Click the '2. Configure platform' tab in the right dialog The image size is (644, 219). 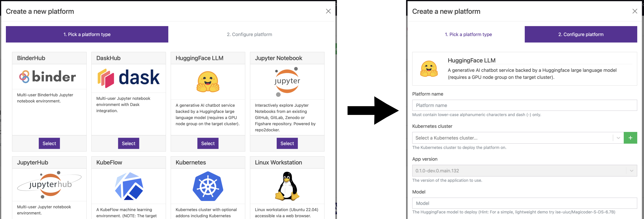click(581, 34)
